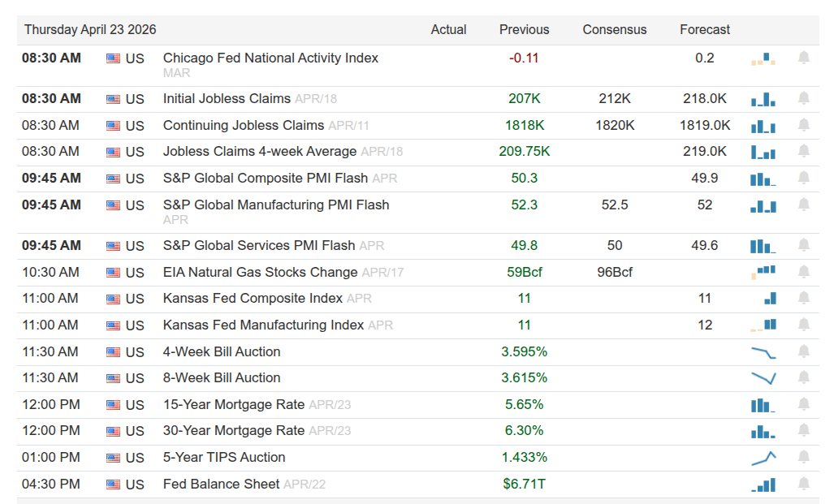Open chart icon for S&P Global Services PMI
The width and height of the screenshot is (834, 504).
pyautogui.click(x=763, y=246)
